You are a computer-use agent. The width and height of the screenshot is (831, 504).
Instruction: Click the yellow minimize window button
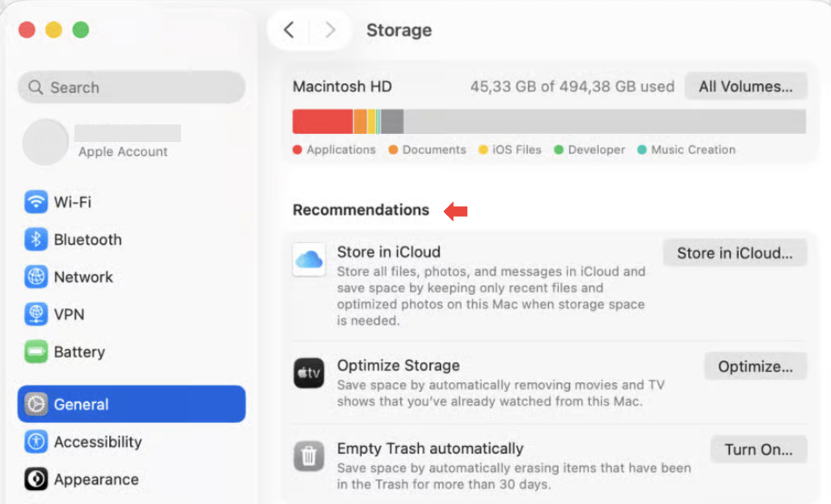[53, 30]
